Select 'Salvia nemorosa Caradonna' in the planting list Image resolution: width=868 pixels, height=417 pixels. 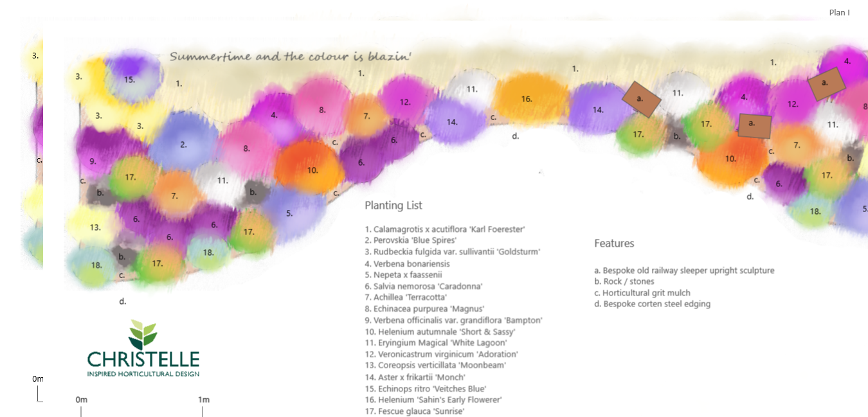424,287
